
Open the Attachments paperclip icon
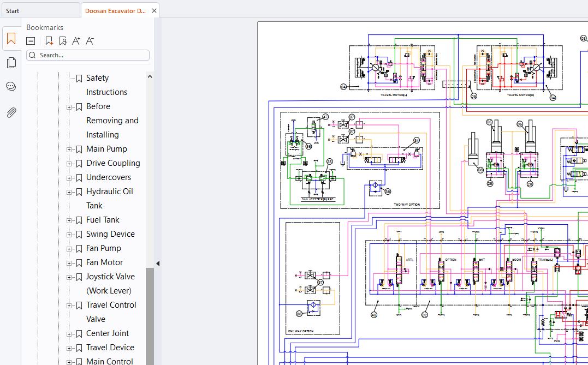coord(11,112)
